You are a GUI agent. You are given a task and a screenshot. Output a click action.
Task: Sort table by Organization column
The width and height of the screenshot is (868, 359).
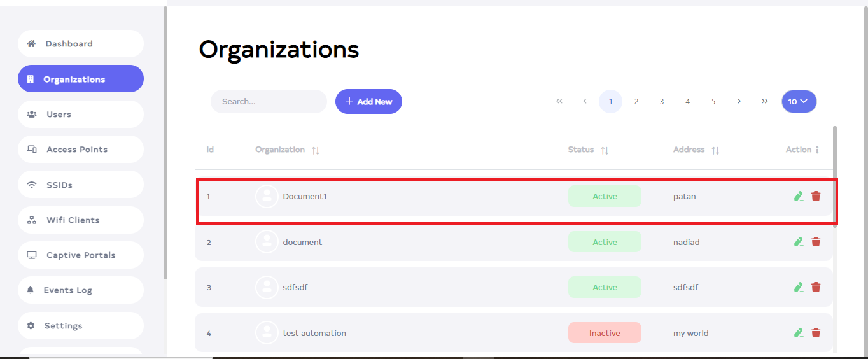point(316,150)
